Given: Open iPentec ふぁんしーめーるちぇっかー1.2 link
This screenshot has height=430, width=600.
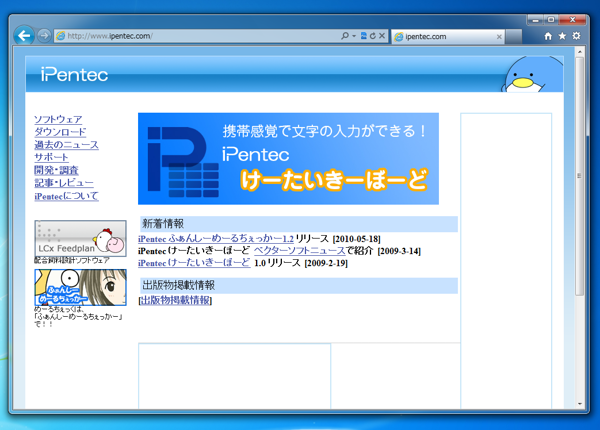Looking at the screenshot, I should pyautogui.click(x=216, y=239).
